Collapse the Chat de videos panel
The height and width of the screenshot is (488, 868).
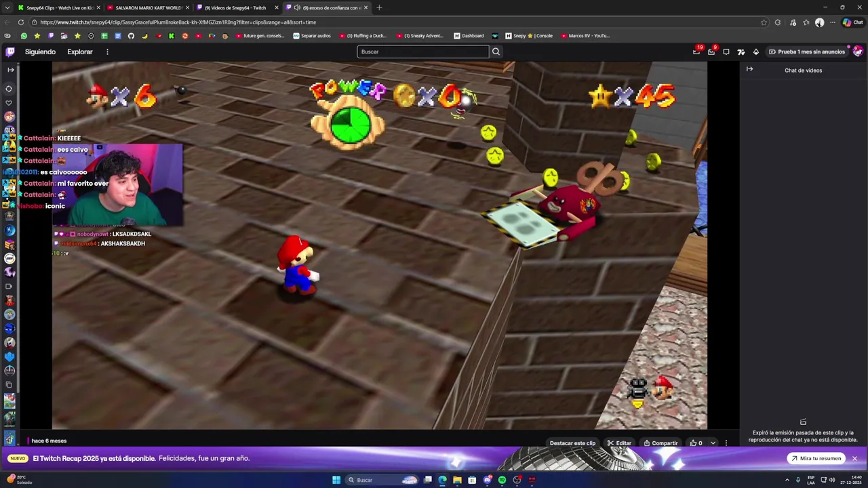pyautogui.click(x=749, y=69)
